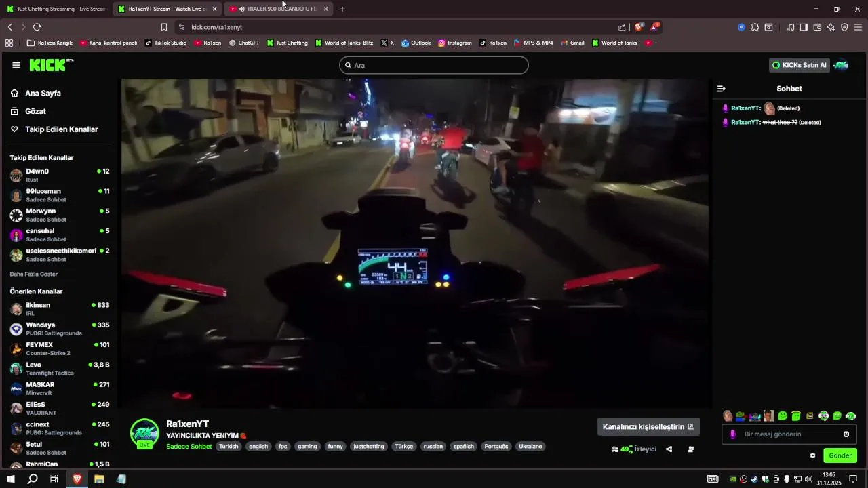Open Windows Start menu
This screenshot has height=488, width=868.
[11, 479]
